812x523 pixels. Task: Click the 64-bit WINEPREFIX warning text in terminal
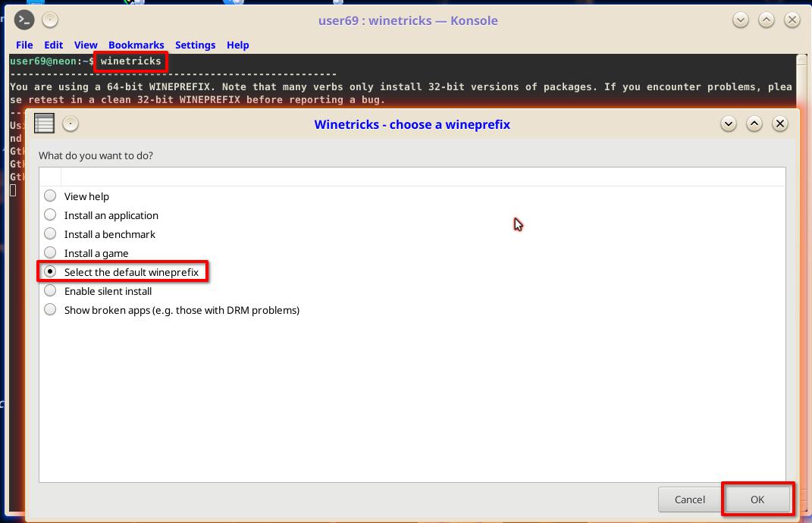pyautogui.click(x=401, y=93)
